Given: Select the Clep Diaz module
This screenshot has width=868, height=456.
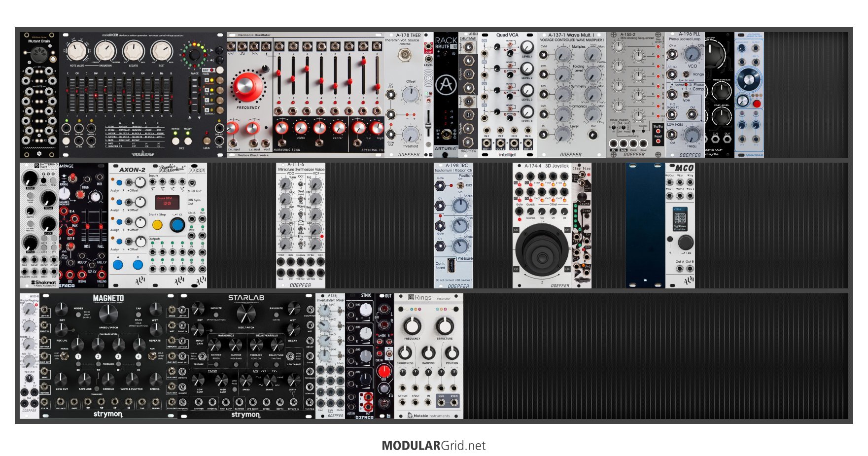Looking at the screenshot, I should (x=582, y=225).
